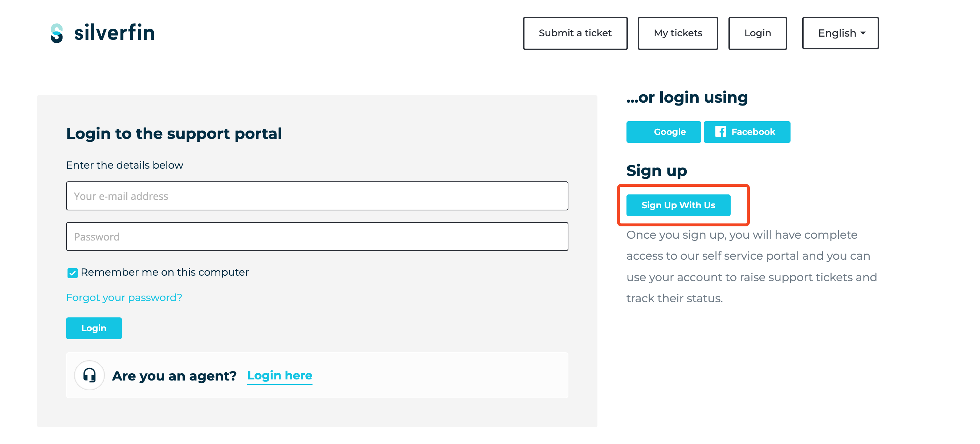Click Sign Up With Us button
Viewport: 980px width, 444px height.
click(x=678, y=205)
